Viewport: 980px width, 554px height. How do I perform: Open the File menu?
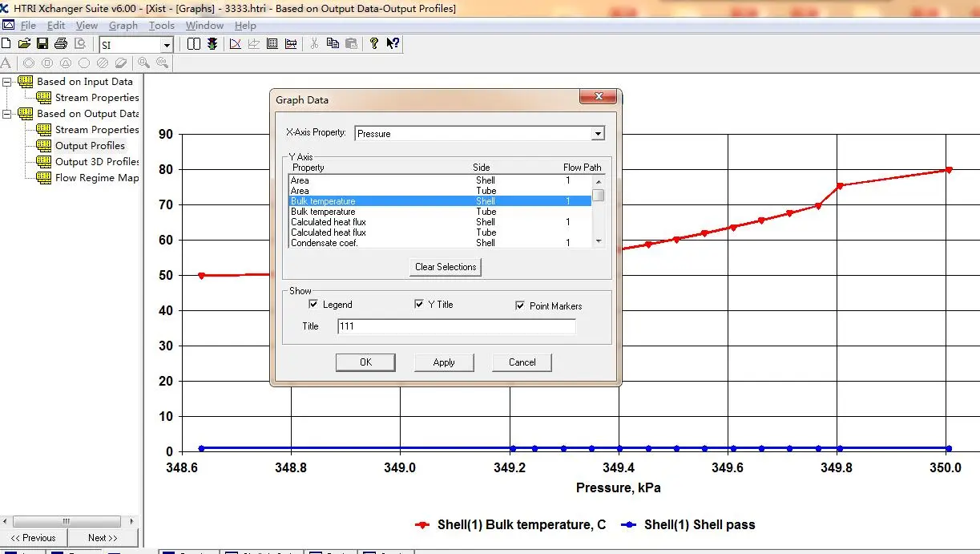[x=28, y=26]
